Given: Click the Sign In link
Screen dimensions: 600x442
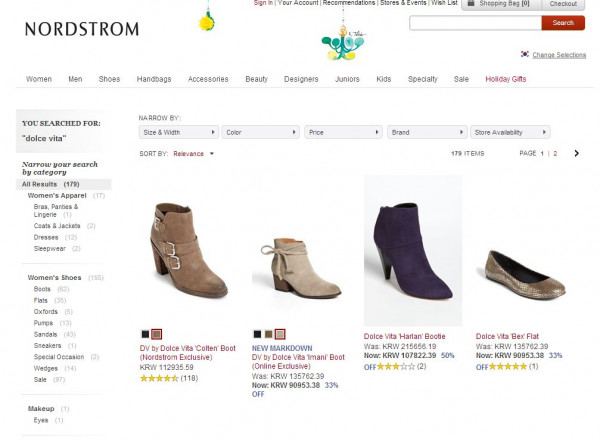Looking at the screenshot, I should point(263,3).
